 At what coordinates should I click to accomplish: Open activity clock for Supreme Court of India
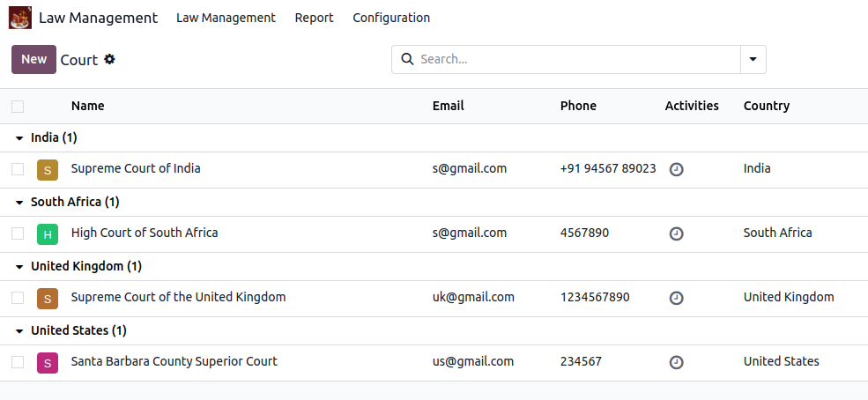pos(676,169)
